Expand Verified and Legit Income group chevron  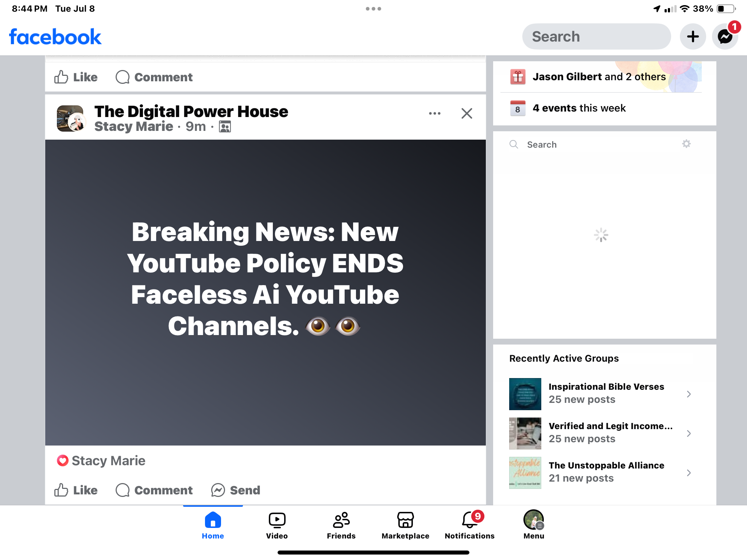(689, 433)
